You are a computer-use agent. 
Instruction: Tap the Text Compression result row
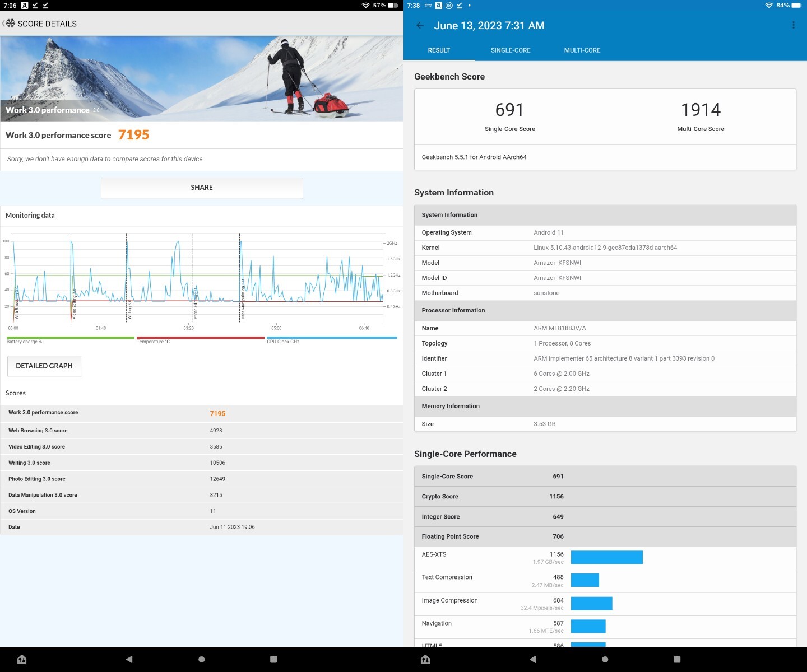coord(605,581)
